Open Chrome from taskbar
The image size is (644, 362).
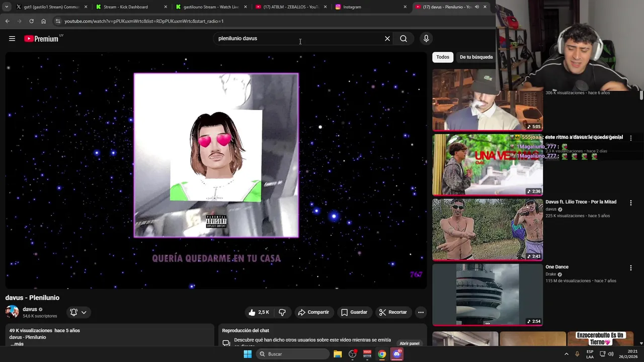tap(382, 354)
